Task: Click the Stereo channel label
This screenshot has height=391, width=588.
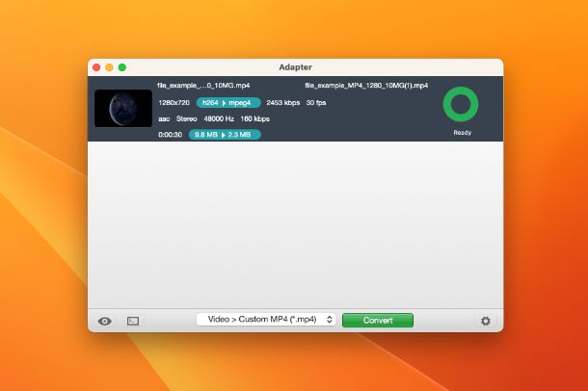Action: click(x=186, y=118)
